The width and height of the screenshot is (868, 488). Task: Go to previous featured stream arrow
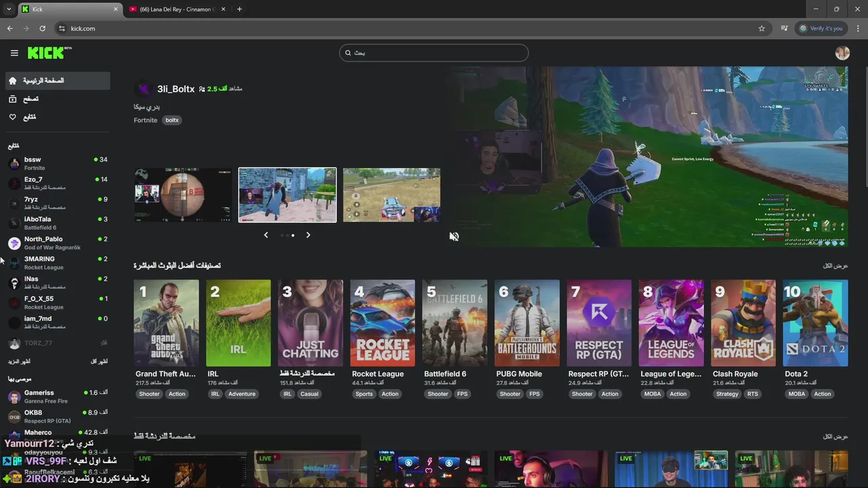(266, 235)
